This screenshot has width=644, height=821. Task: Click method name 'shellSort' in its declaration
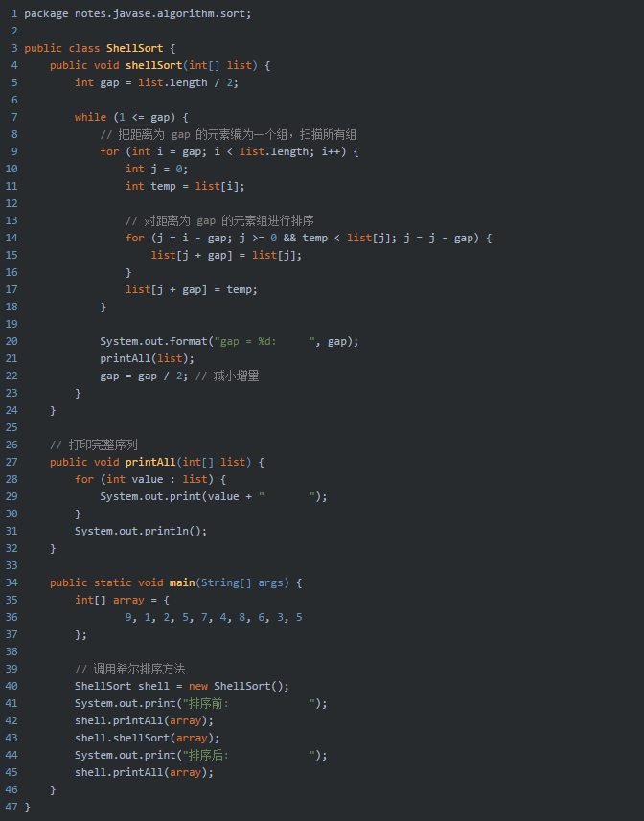[x=154, y=65]
